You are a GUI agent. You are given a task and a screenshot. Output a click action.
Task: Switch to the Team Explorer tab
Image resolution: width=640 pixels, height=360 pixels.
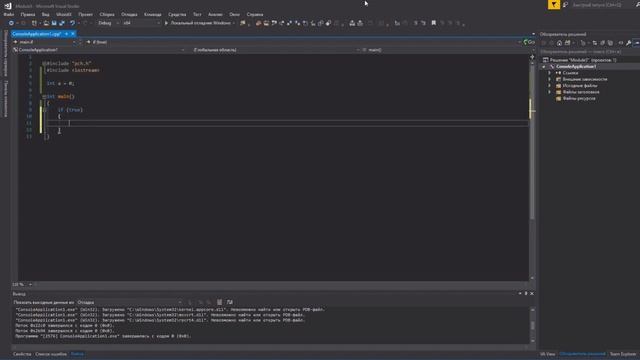click(x=623, y=354)
